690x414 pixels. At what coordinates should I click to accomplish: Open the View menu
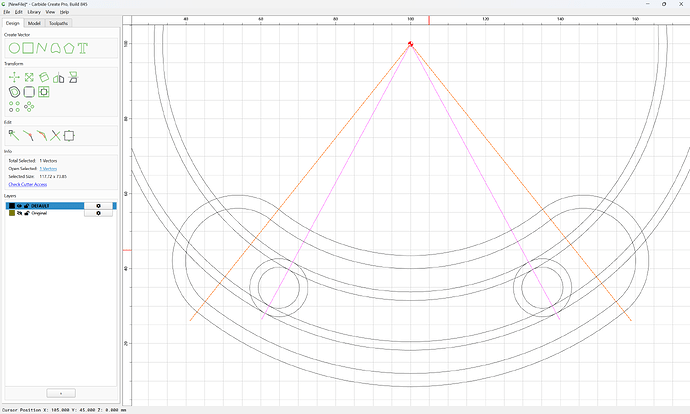pos(50,12)
